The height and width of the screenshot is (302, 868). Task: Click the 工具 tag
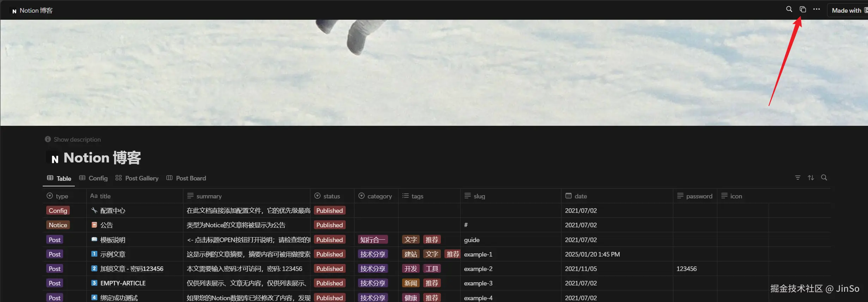pos(432,269)
